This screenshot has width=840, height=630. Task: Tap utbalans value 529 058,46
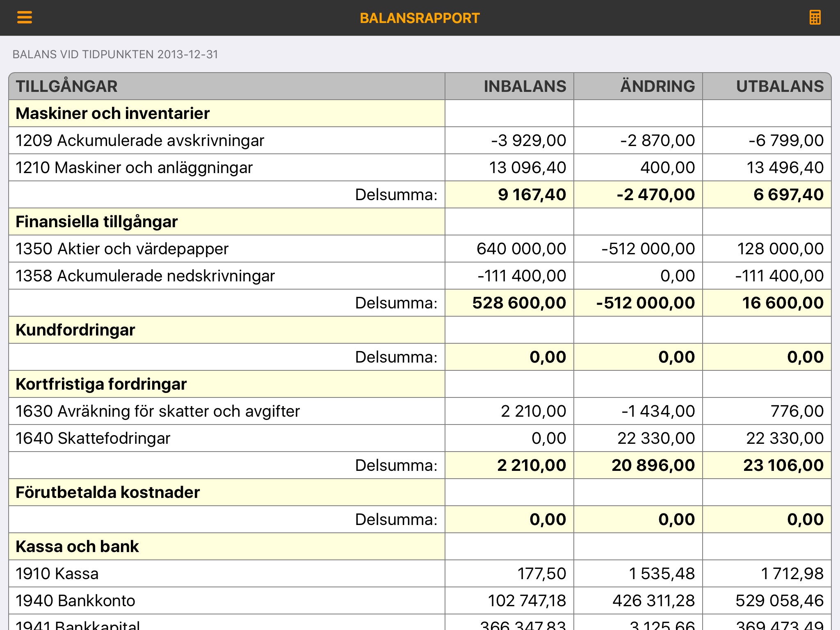click(779, 600)
